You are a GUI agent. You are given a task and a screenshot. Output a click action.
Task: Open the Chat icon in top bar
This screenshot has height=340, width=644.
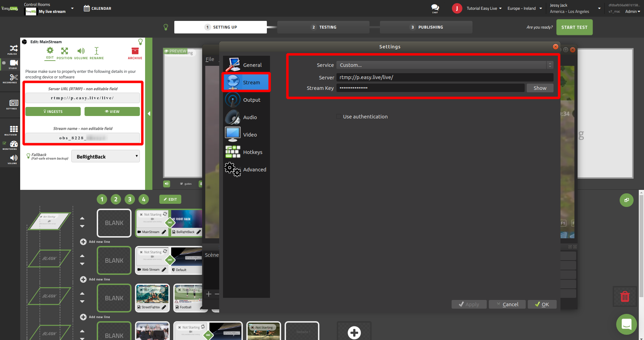click(x=435, y=8)
